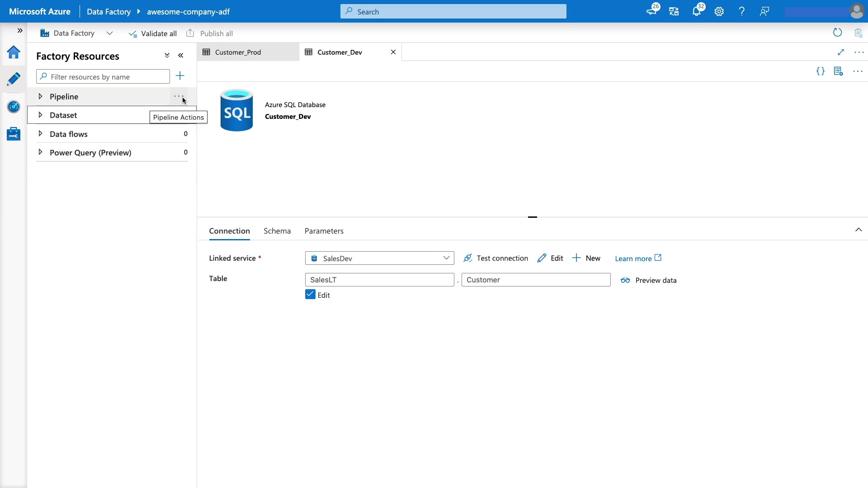The width and height of the screenshot is (868, 488).
Task: Add new resource with plus icon
Action: tap(180, 76)
